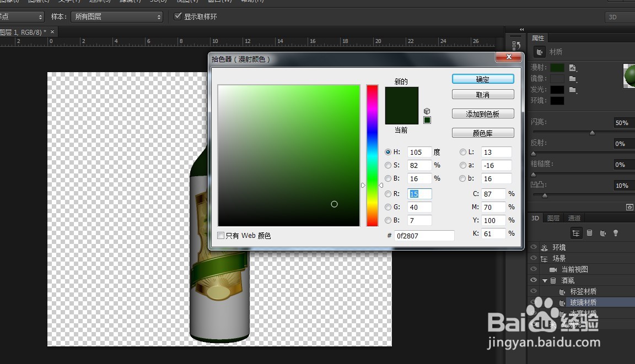Click the hex color field 0f2807
Image resolution: width=635 pixels, height=364 pixels.
coord(424,236)
